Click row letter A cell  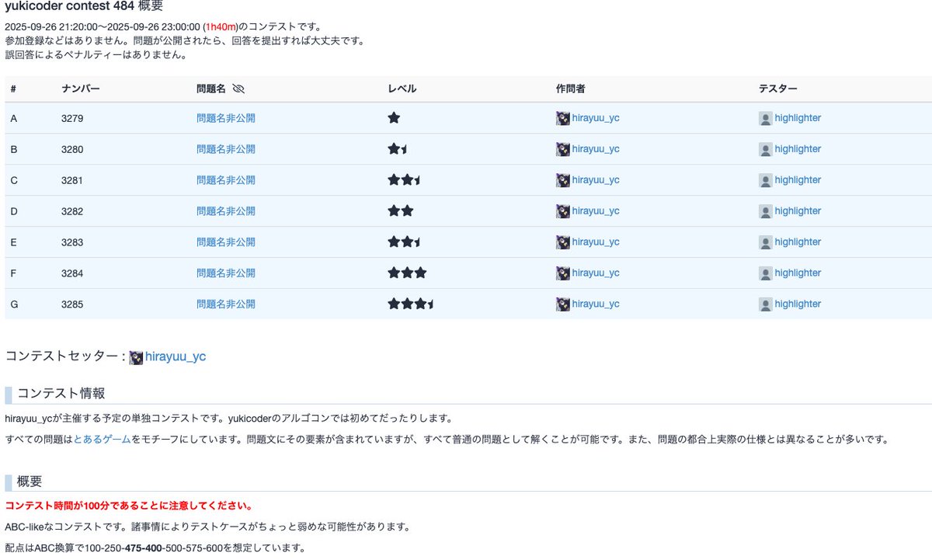pyautogui.click(x=14, y=118)
